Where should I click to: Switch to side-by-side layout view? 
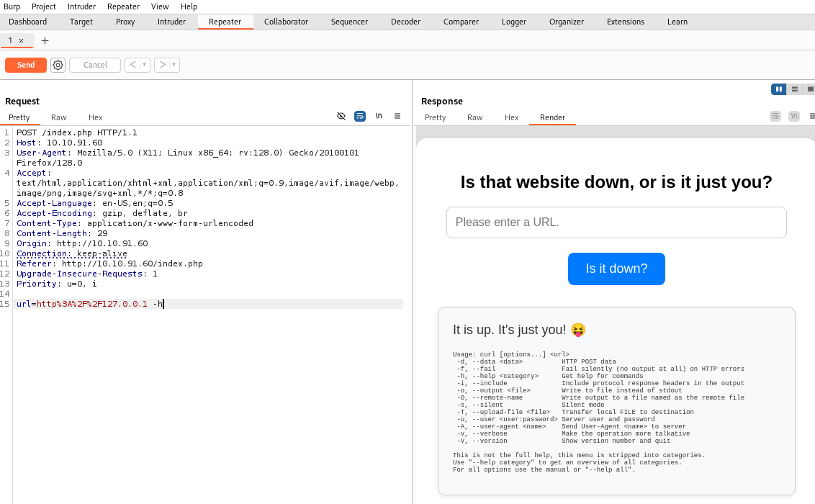pos(778,89)
